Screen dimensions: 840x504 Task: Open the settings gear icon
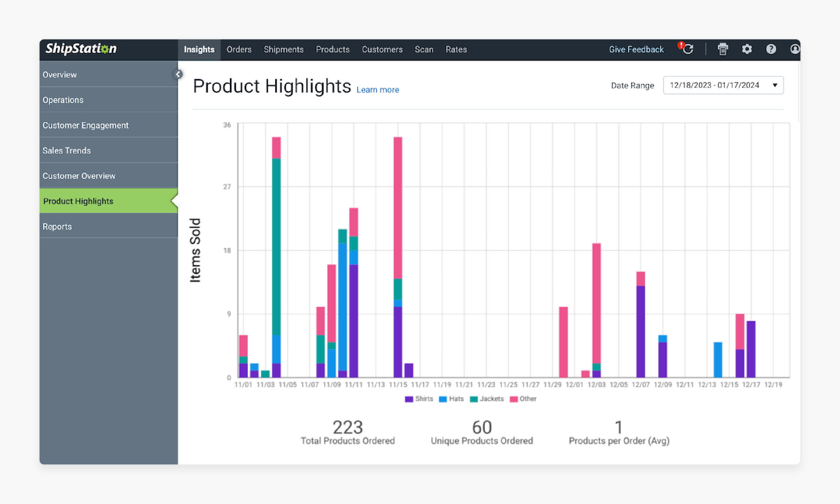click(747, 49)
